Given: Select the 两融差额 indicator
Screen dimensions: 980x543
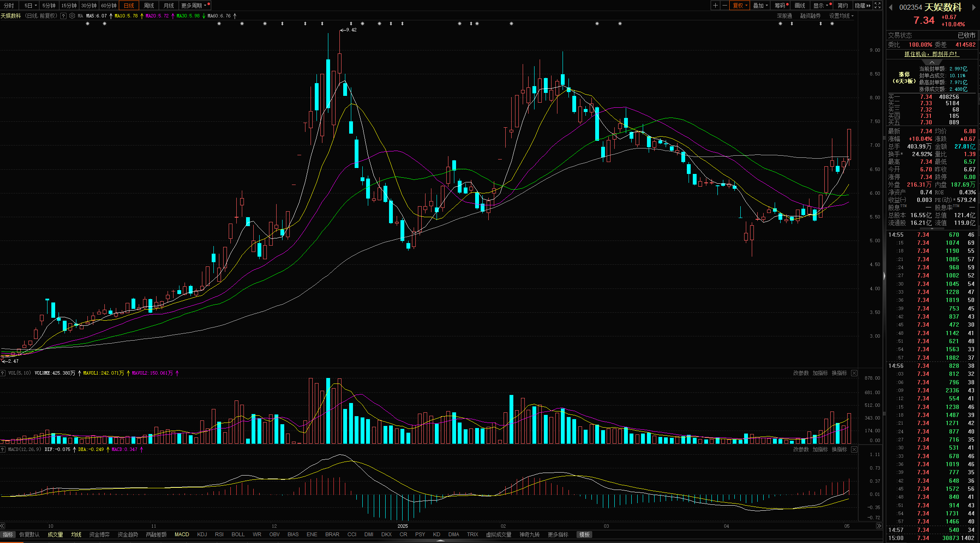Looking at the screenshot, I should pos(156,535).
